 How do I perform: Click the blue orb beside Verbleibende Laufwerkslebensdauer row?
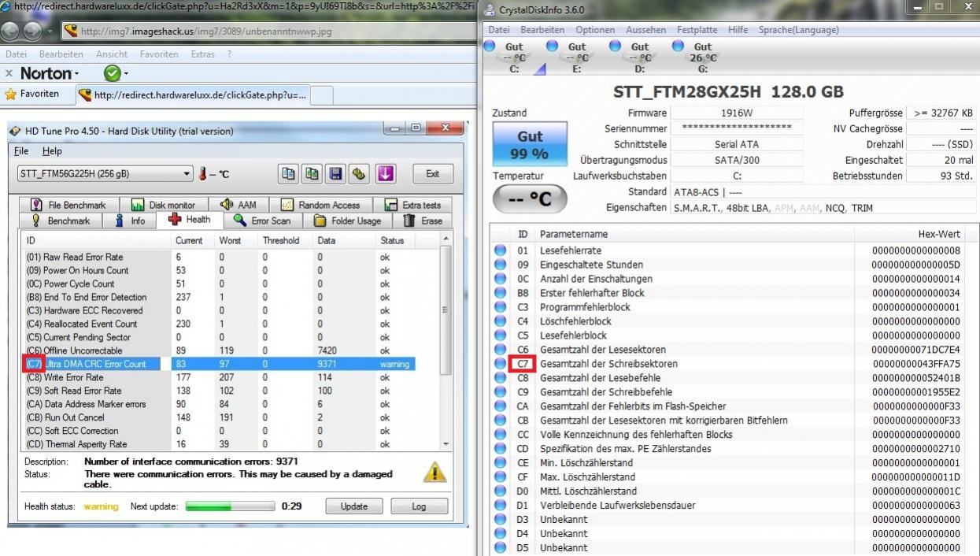click(500, 506)
